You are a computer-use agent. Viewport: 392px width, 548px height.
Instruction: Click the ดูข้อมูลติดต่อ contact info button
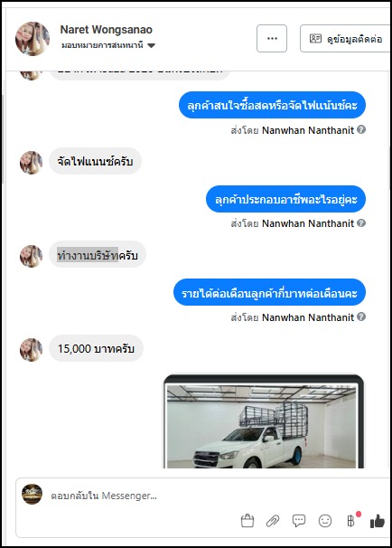click(x=345, y=39)
